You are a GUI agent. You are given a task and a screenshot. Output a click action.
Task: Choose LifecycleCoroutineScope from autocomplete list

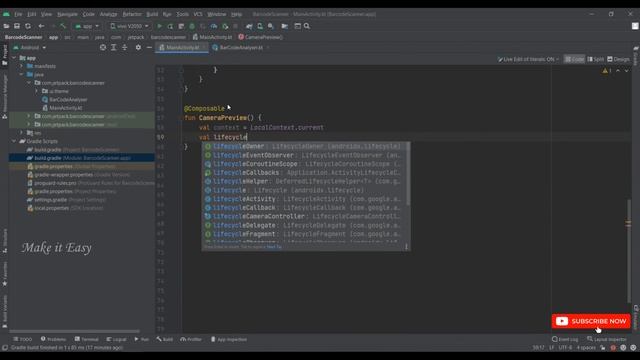[304, 164]
